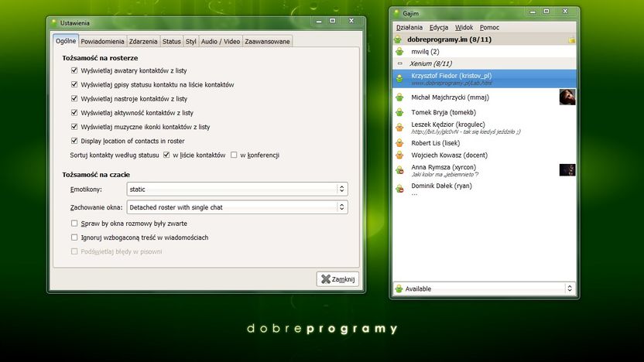Image resolution: width=644 pixels, height=362 pixels.
Task: Click busy-status icon of Dominik Dałek
Action: pos(399,189)
